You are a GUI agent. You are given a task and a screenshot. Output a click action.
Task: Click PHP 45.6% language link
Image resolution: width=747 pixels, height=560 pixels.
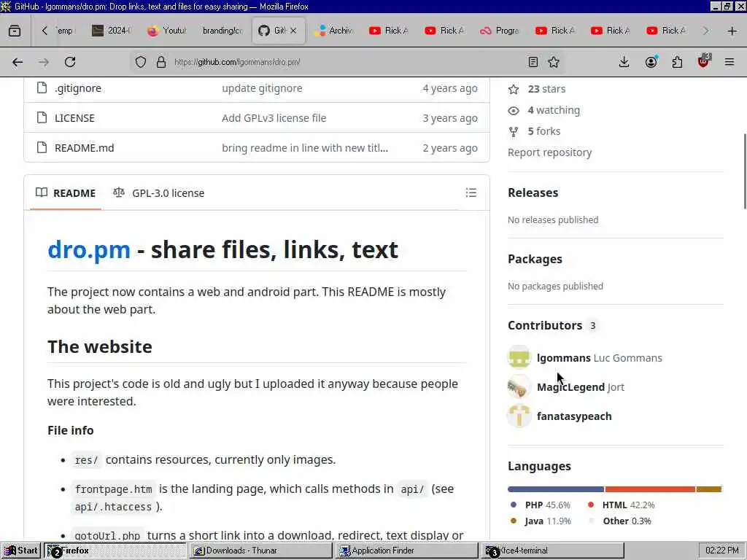(541, 505)
